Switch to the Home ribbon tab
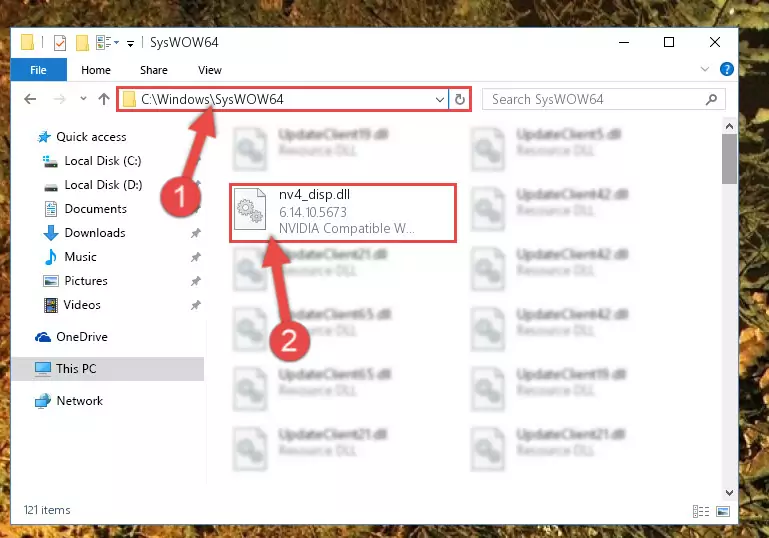The width and height of the screenshot is (769, 538). click(96, 70)
